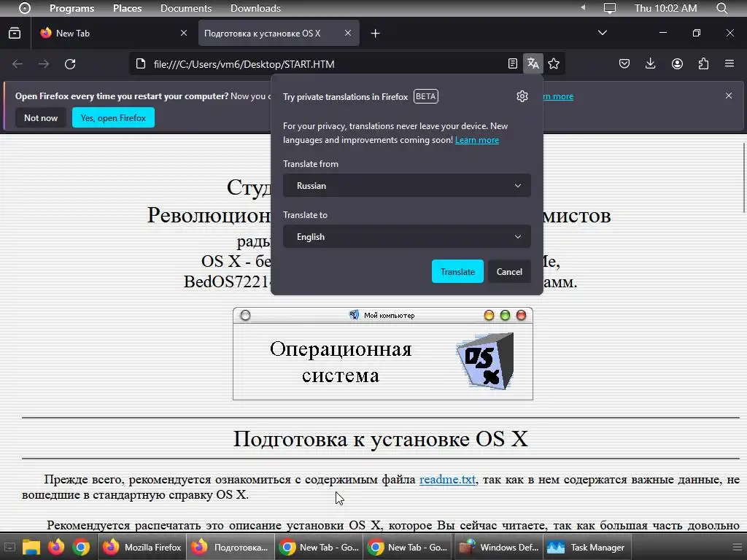Image resolution: width=747 pixels, height=560 pixels.
Task: Click the Translate button
Action: (x=457, y=271)
